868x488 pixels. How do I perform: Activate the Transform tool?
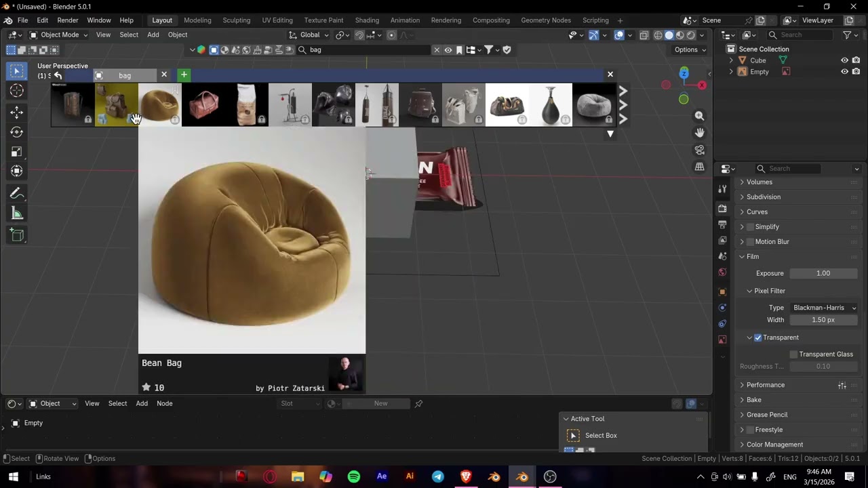(x=17, y=171)
